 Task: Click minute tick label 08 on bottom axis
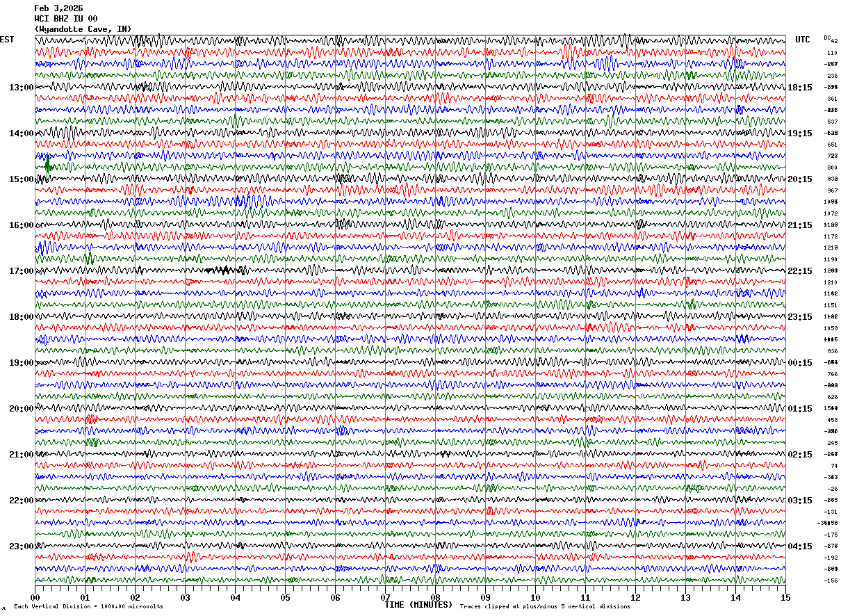(x=435, y=597)
